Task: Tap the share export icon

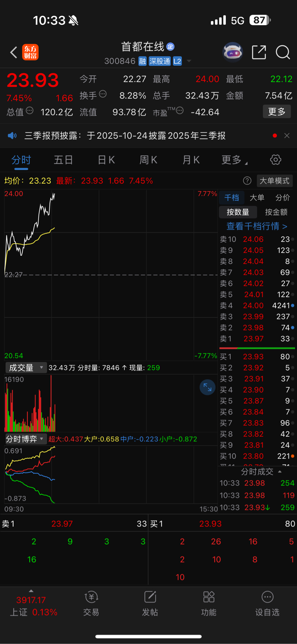Action: click(259, 52)
